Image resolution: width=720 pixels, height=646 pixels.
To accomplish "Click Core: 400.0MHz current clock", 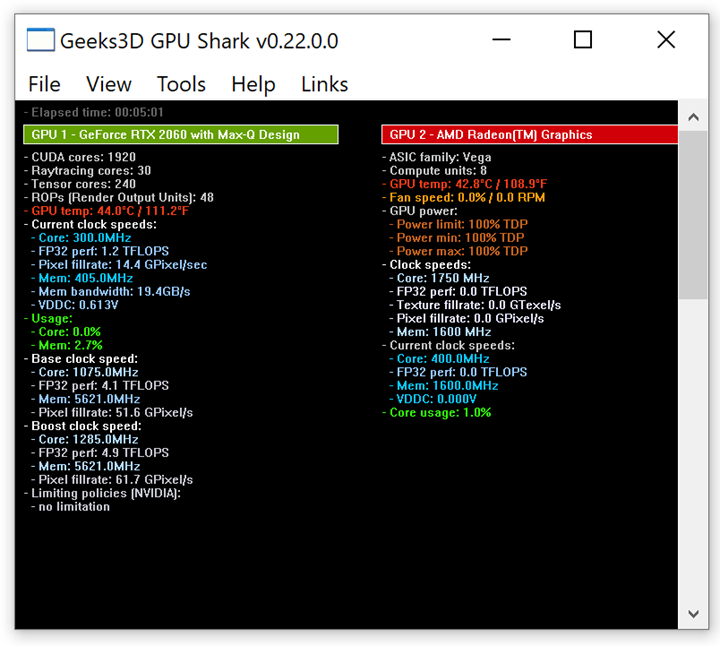I will pyautogui.click(x=439, y=359).
